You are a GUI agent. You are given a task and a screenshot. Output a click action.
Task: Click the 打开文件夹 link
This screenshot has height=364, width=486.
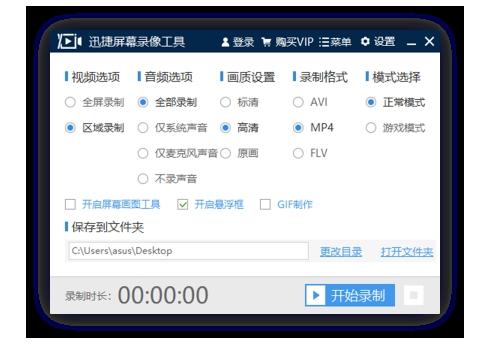pyautogui.click(x=407, y=251)
